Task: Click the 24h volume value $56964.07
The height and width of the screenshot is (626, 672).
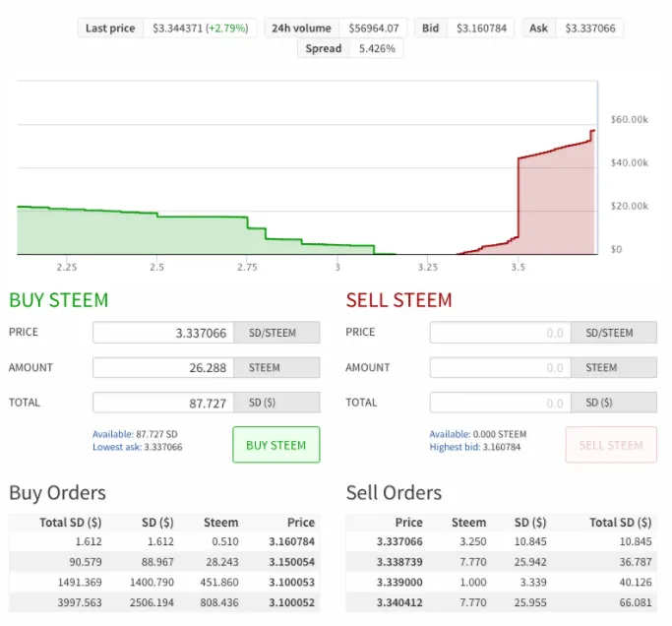Action: pyautogui.click(x=374, y=29)
